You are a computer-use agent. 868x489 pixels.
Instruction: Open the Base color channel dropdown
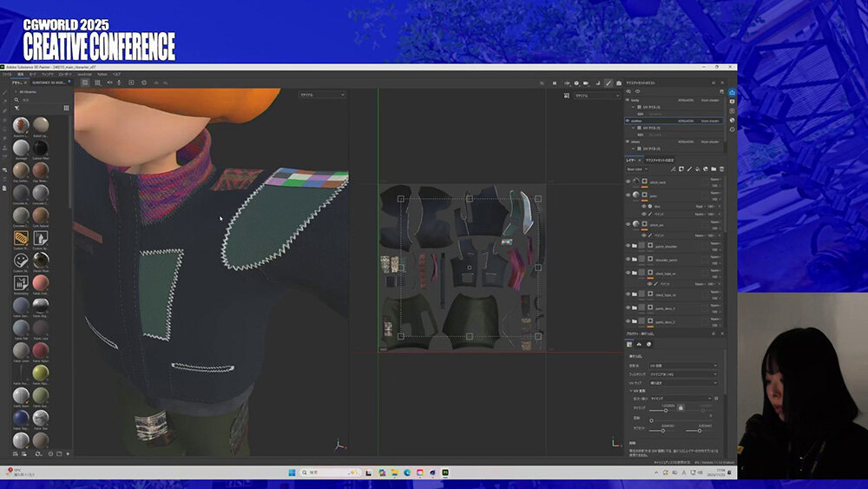(641, 169)
